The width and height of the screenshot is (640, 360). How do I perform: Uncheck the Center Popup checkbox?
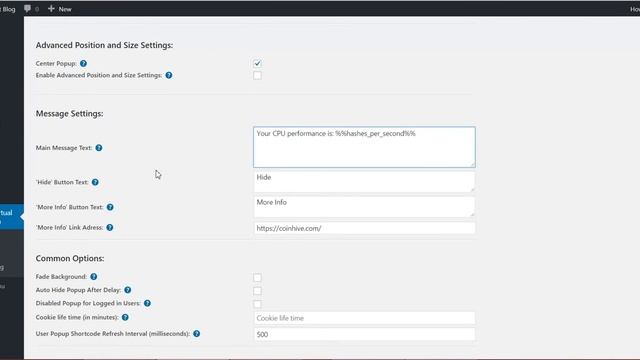pyautogui.click(x=257, y=63)
